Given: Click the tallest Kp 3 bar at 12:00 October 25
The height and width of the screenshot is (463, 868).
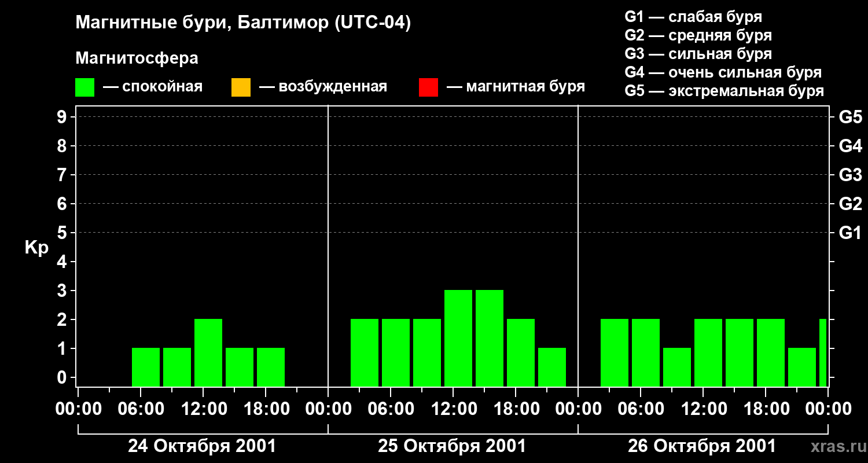Looking at the screenshot, I should tap(458, 338).
